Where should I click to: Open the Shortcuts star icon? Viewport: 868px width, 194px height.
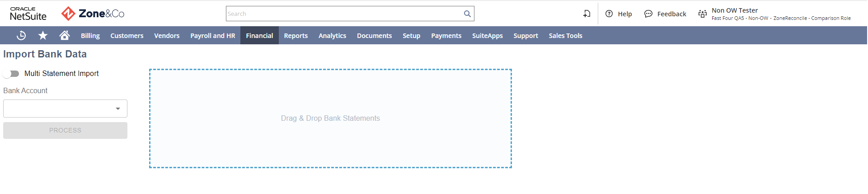tap(43, 35)
